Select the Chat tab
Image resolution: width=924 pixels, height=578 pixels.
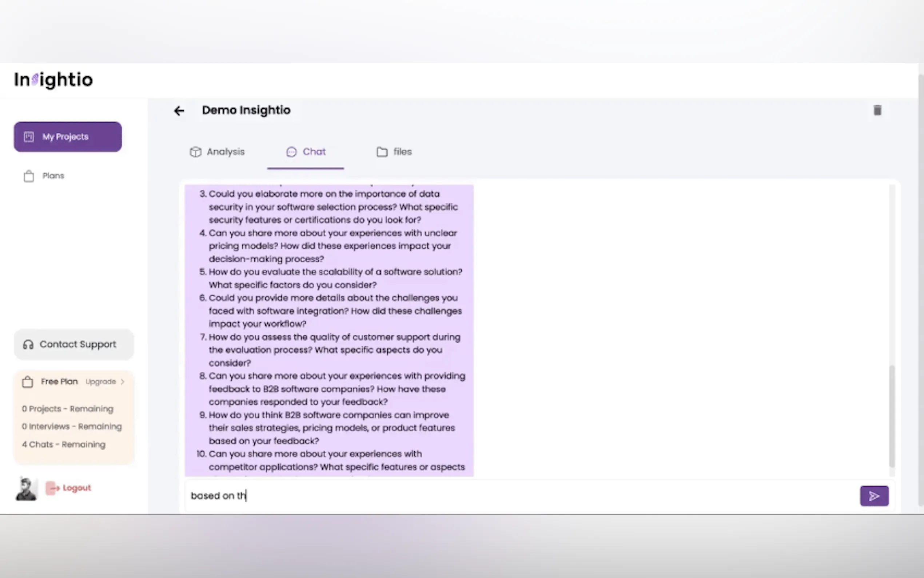pyautogui.click(x=314, y=152)
